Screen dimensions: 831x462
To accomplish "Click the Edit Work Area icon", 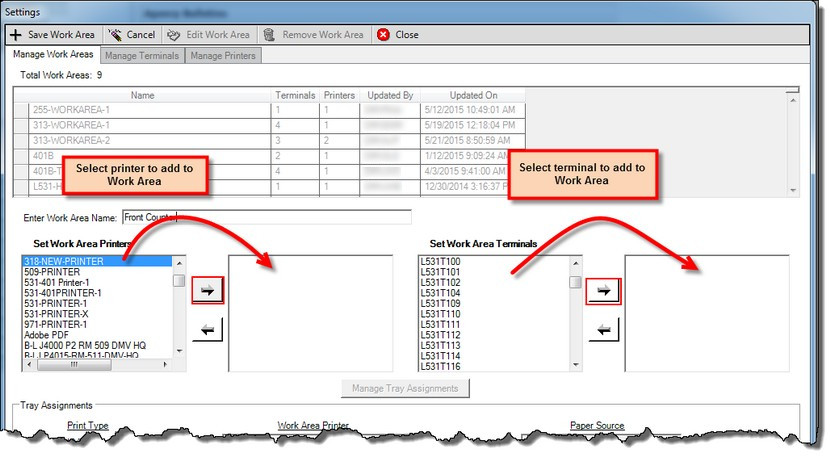I will [x=174, y=35].
